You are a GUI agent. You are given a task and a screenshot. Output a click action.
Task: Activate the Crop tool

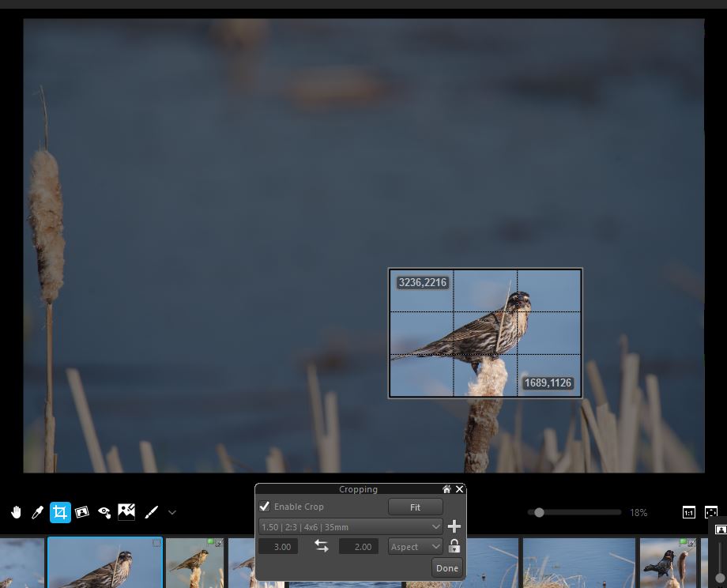click(60, 512)
